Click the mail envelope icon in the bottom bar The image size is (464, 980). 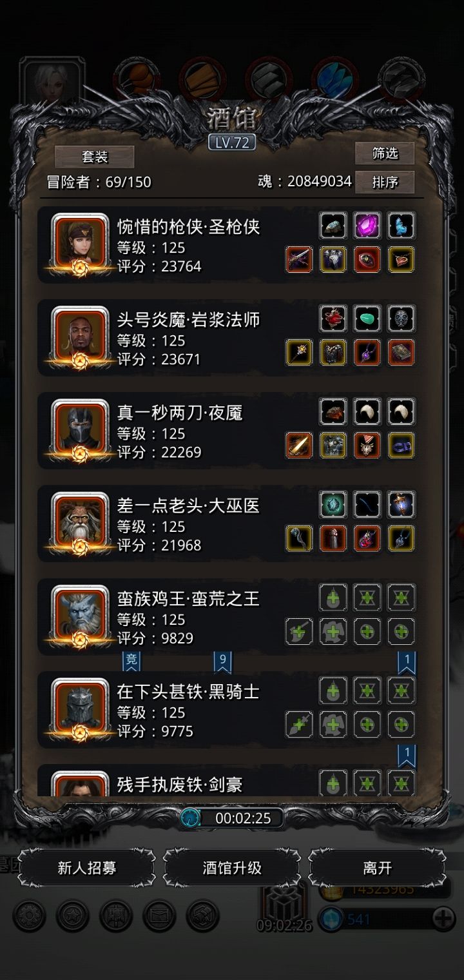[160, 916]
